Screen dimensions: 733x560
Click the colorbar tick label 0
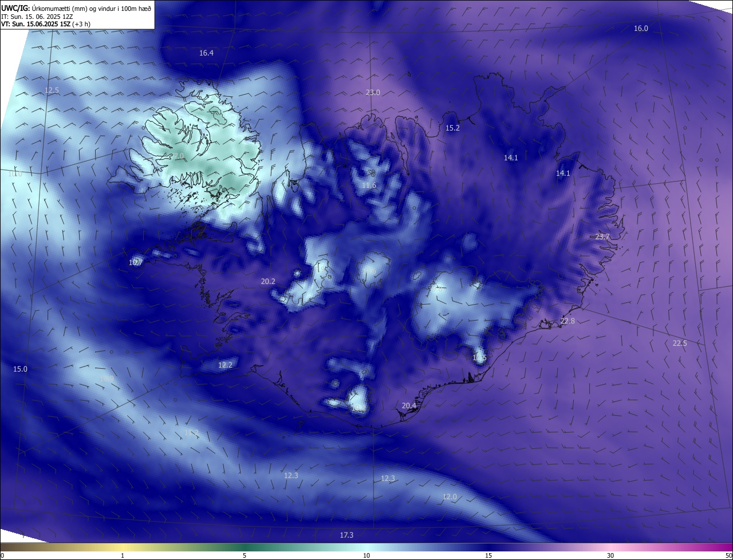tap(2, 555)
